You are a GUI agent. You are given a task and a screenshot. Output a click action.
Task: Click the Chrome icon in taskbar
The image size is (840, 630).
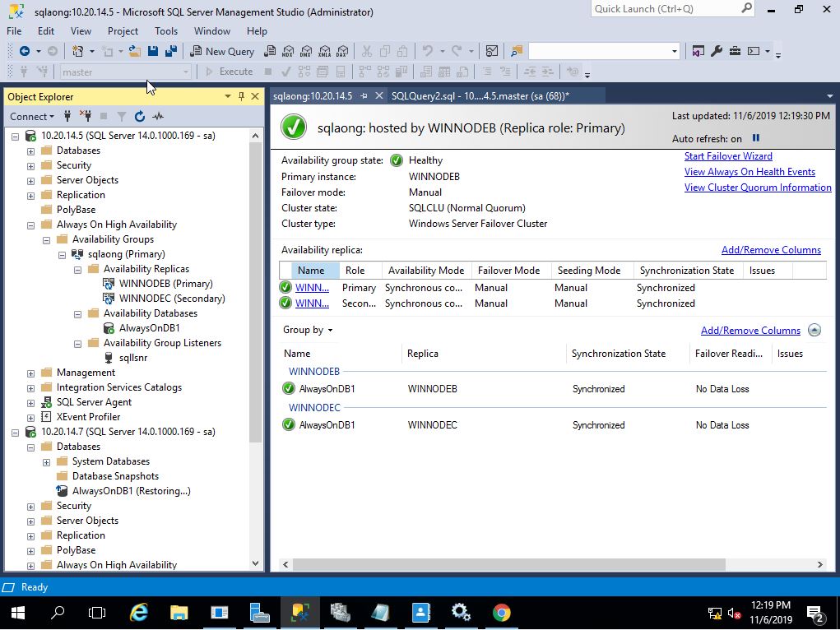pos(501,613)
